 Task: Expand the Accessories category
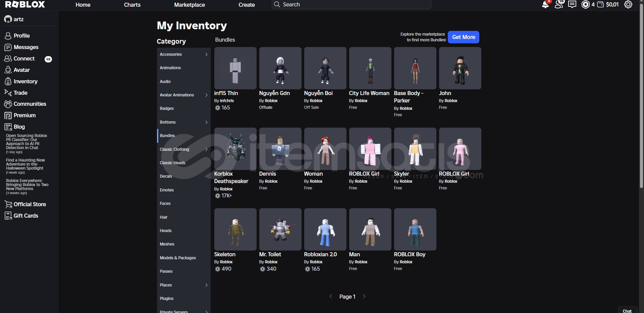(206, 54)
